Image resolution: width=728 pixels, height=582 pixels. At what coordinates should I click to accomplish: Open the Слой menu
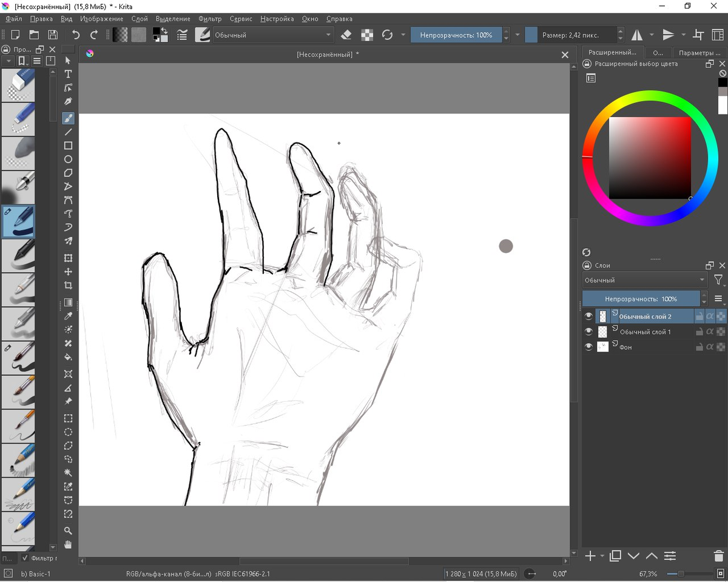[x=140, y=19]
